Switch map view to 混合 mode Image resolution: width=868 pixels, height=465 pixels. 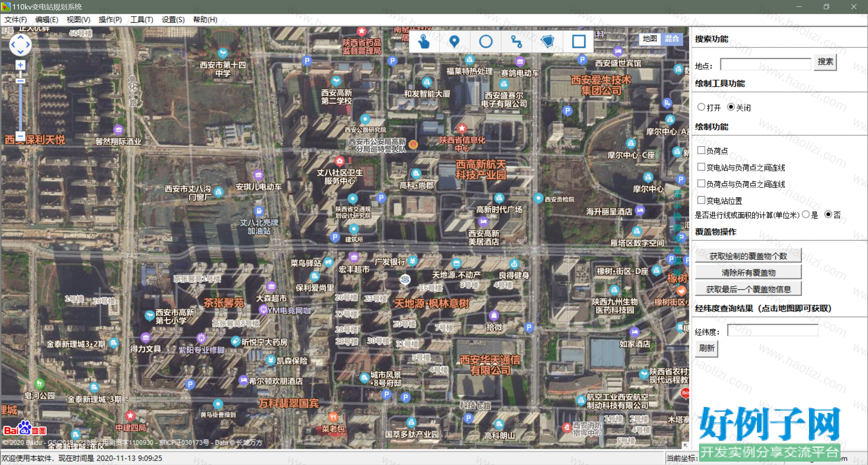click(672, 39)
